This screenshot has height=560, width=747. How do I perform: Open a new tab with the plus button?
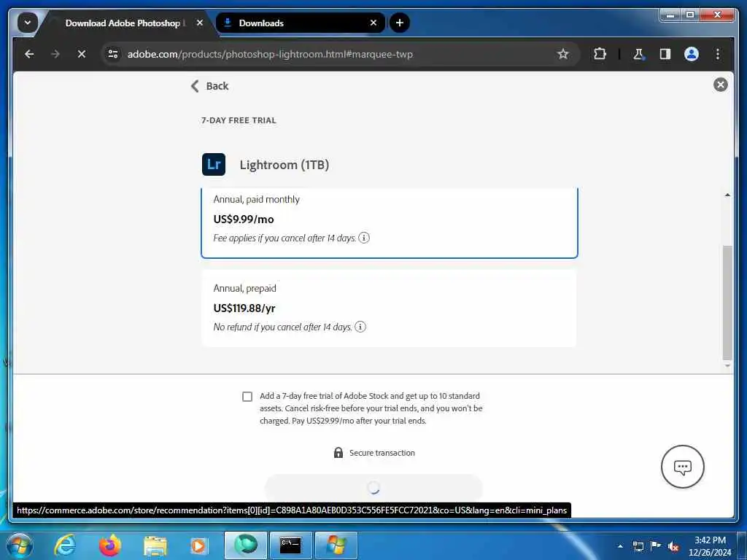click(x=399, y=23)
